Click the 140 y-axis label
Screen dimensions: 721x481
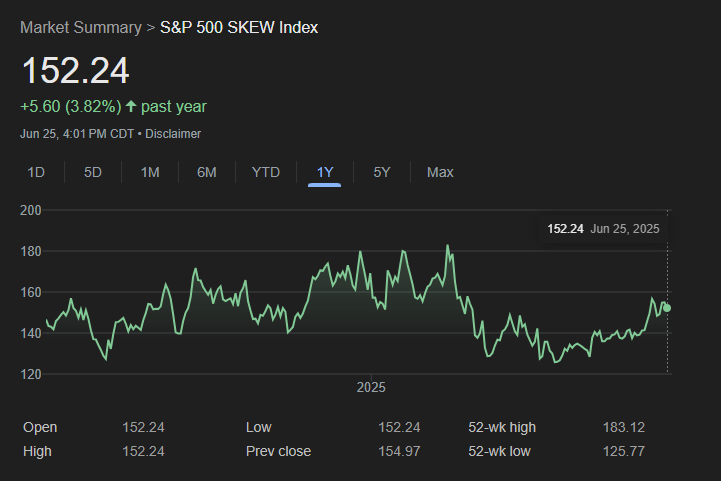[31, 333]
